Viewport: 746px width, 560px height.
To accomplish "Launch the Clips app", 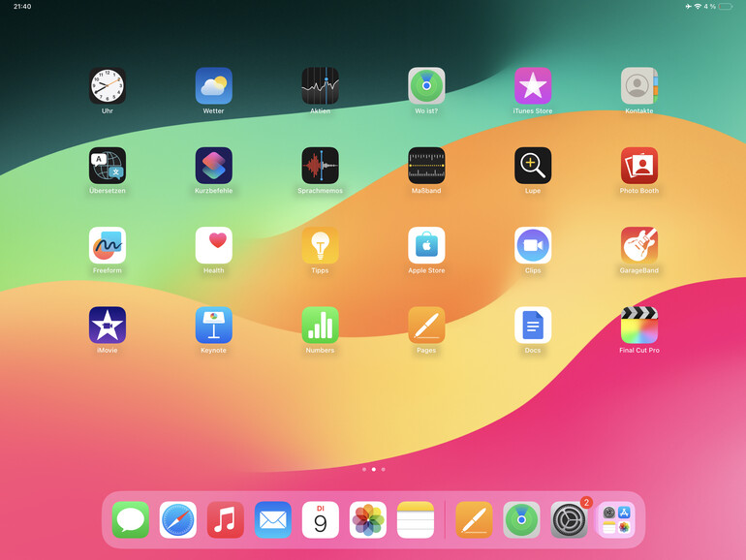I will [533, 245].
